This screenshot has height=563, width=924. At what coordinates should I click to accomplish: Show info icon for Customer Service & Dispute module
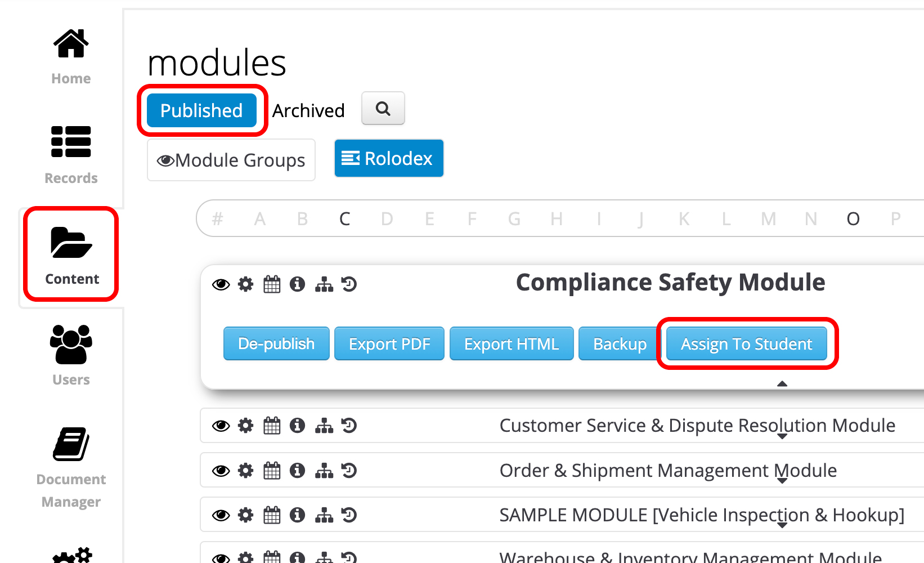pyautogui.click(x=298, y=426)
